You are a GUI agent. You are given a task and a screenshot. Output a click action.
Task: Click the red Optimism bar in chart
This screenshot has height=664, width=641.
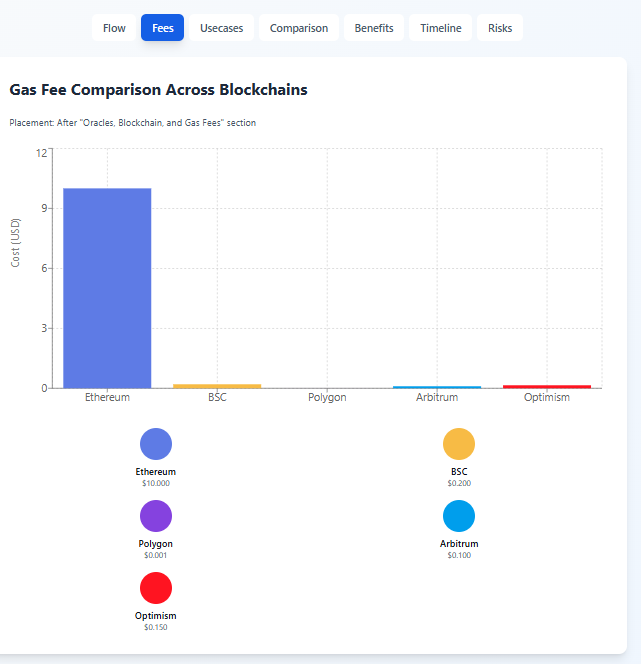coord(547,386)
